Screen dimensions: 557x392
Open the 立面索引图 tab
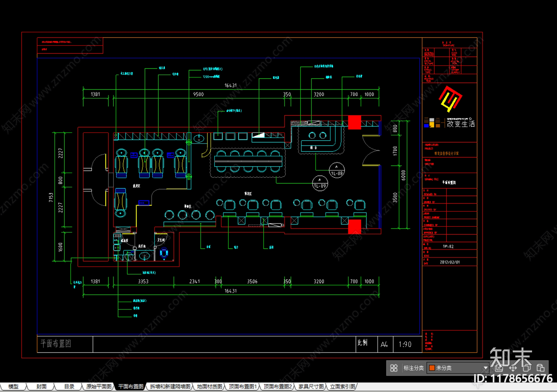(343, 386)
